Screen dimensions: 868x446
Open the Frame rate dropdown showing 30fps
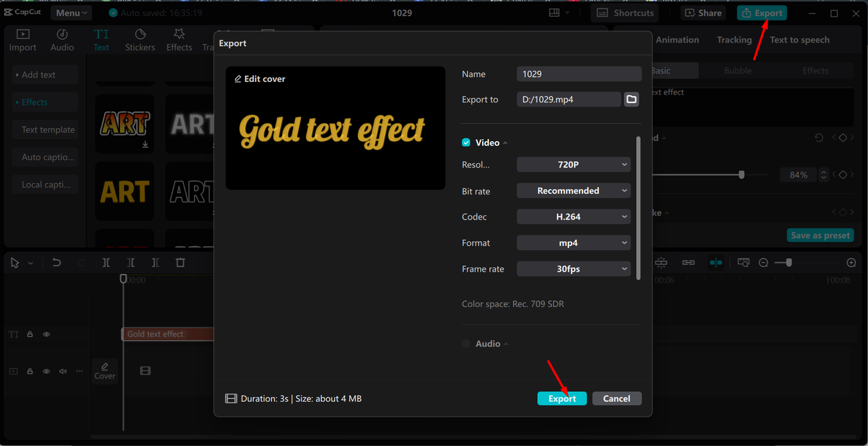tap(574, 269)
